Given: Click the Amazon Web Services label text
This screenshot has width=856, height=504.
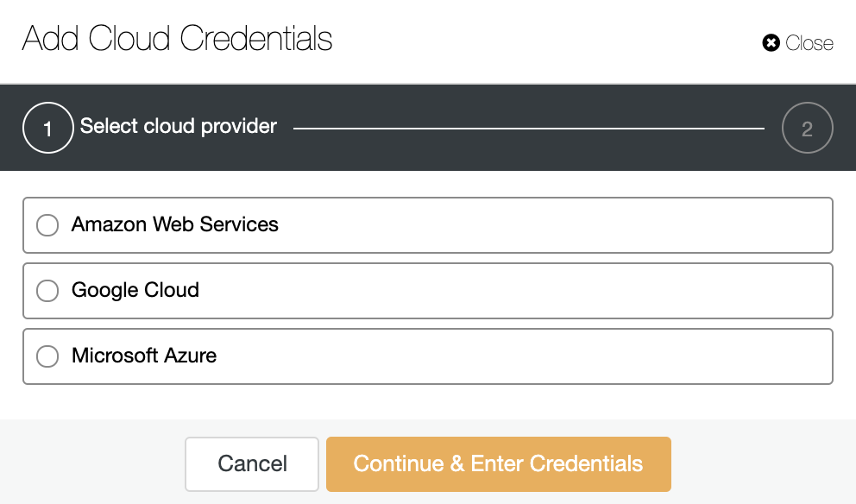Looking at the screenshot, I should tap(174, 224).
